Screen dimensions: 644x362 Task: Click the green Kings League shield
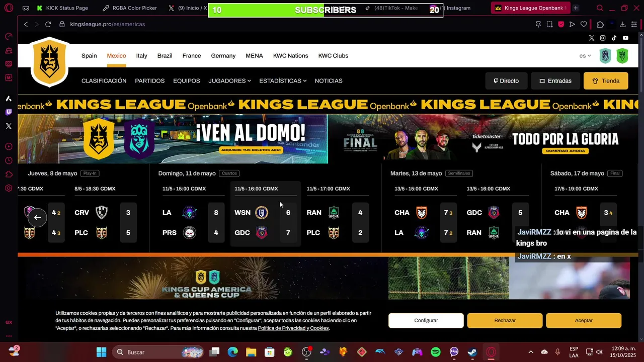pyautogui.click(x=622, y=56)
